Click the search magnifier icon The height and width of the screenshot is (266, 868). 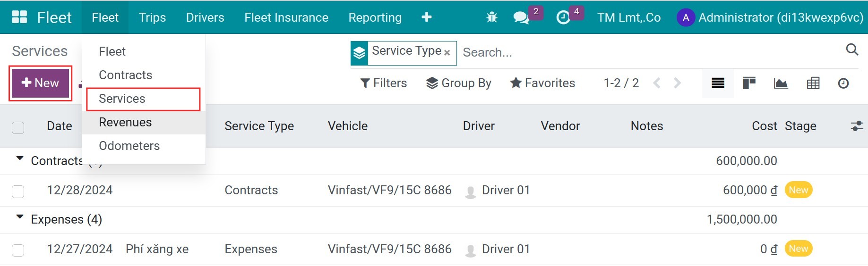[x=852, y=50]
